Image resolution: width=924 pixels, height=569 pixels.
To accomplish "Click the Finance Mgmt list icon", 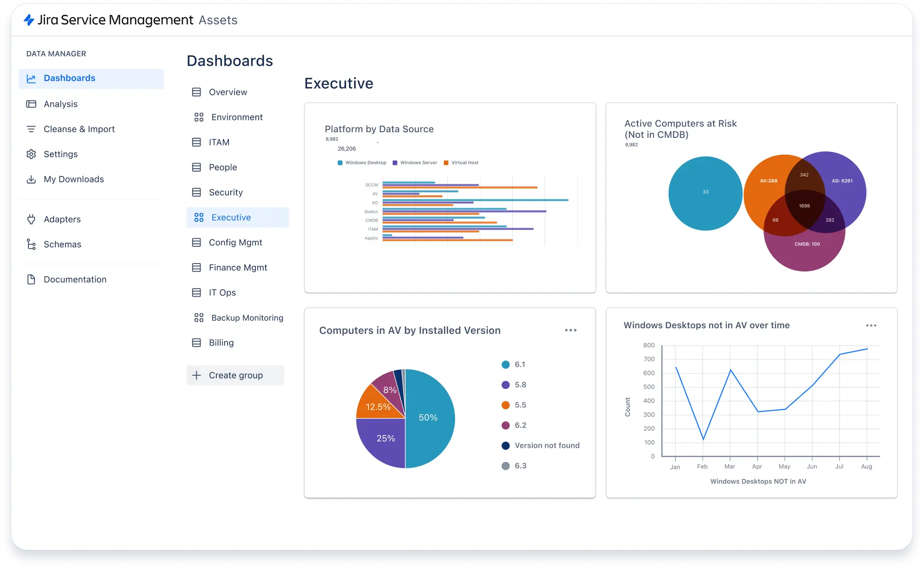I will coord(197,268).
